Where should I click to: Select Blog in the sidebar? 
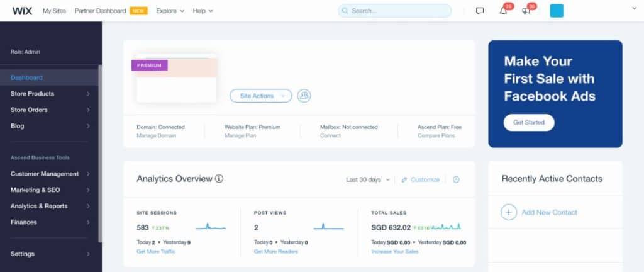[17, 126]
